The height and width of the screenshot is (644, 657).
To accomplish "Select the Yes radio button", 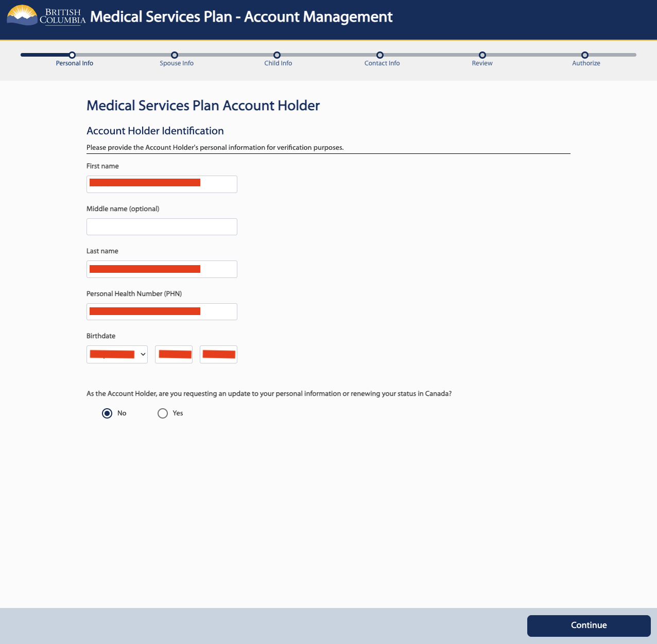I will click(x=163, y=413).
